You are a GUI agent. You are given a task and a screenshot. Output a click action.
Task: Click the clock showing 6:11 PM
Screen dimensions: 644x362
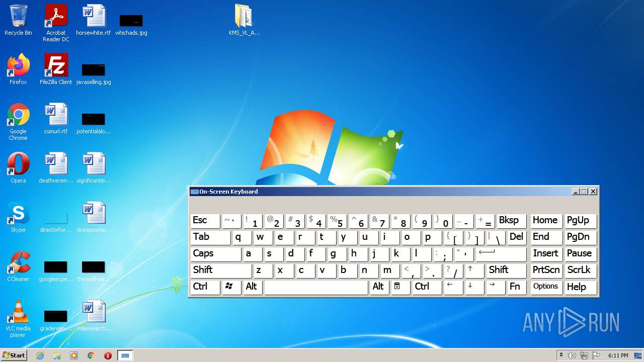tap(618, 355)
